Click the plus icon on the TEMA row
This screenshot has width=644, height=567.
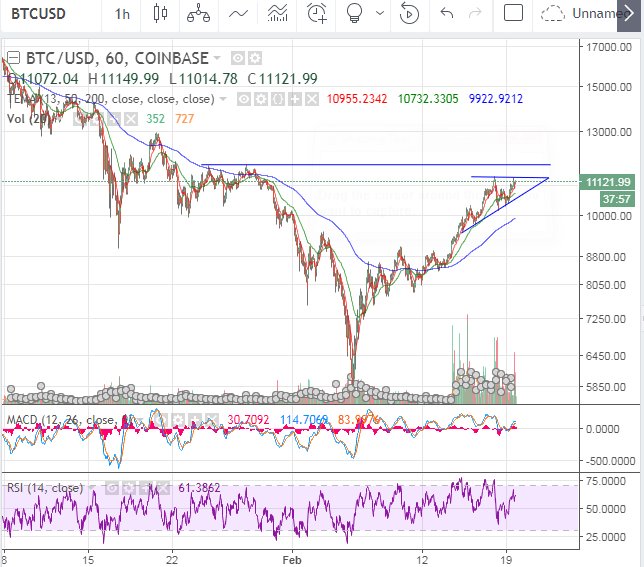[295, 99]
